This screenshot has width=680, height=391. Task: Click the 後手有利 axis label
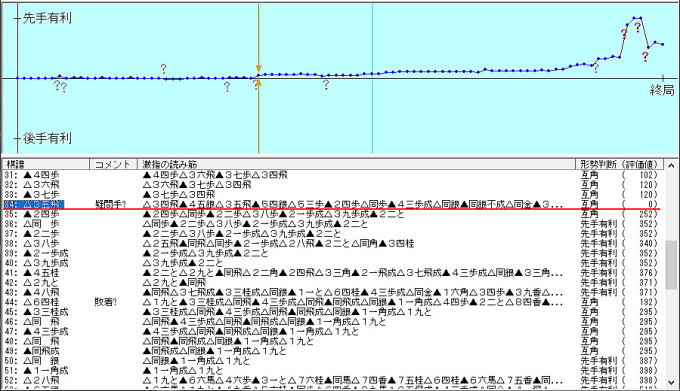[47, 138]
